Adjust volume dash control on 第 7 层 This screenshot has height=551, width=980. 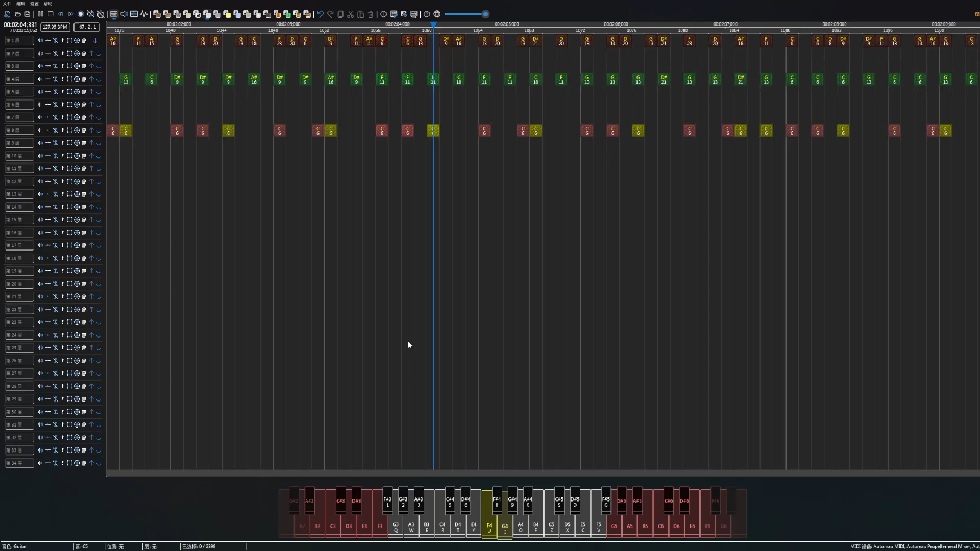pyautogui.click(x=48, y=117)
